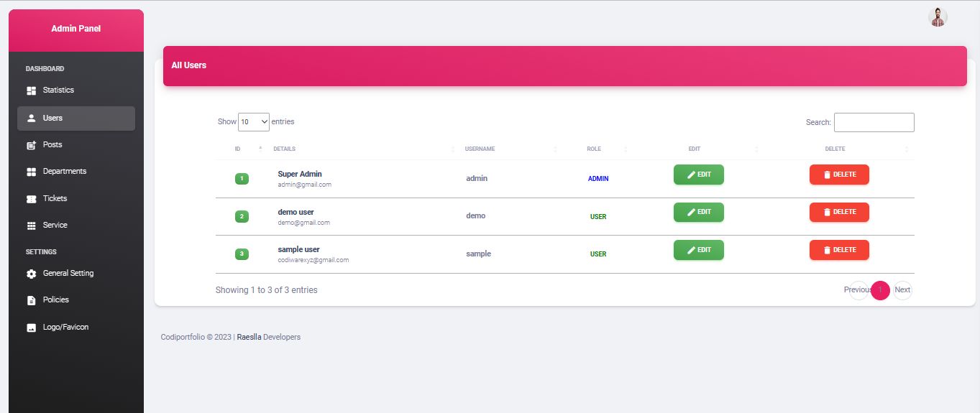Open the General Setting gear icon

(x=31, y=274)
